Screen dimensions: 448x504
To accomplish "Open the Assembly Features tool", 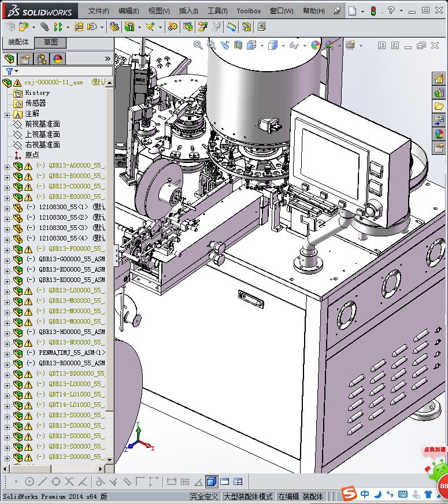I will [x=129, y=27].
